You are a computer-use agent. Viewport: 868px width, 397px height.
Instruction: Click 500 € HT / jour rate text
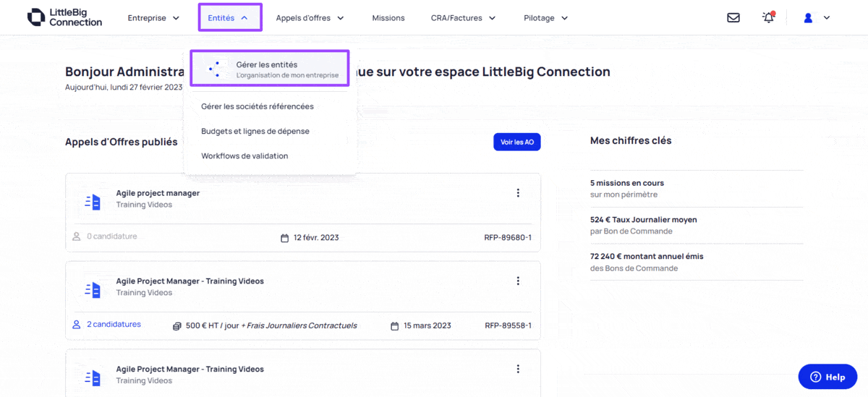click(212, 325)
